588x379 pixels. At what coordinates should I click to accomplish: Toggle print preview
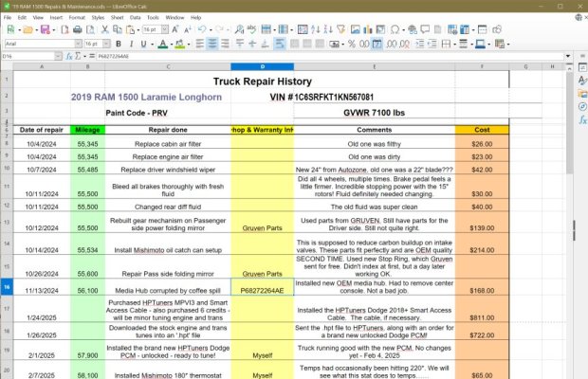(x=90, y=29)
